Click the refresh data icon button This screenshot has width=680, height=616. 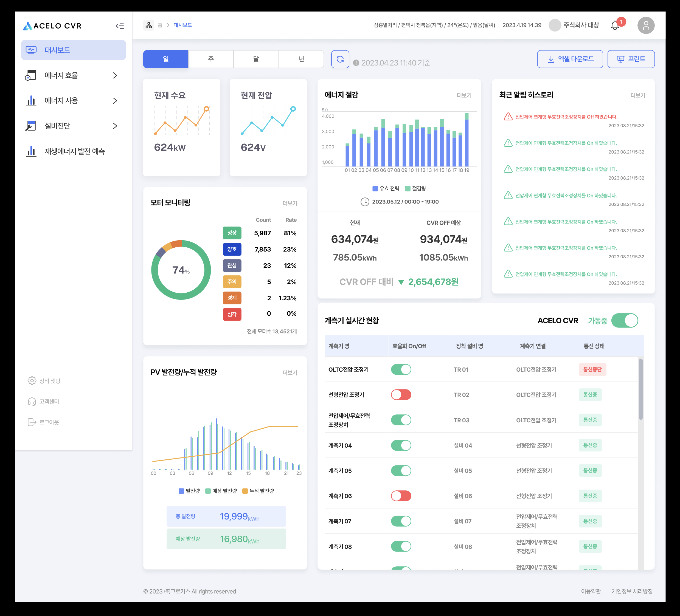point(340,59)
